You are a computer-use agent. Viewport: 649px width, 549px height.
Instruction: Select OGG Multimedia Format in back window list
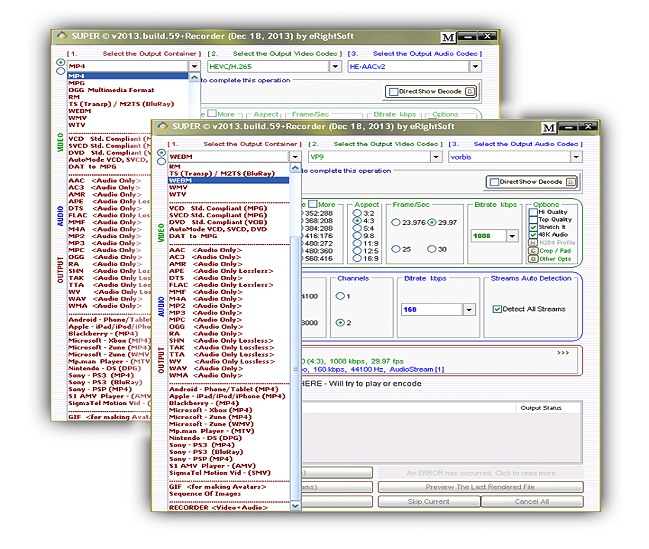point(111,90)
